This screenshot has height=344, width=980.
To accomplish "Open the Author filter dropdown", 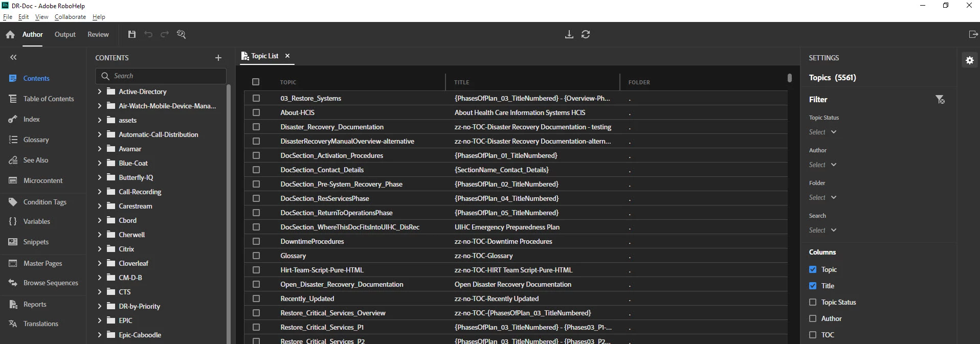I will pyautogui.click(x=822, y=165).
